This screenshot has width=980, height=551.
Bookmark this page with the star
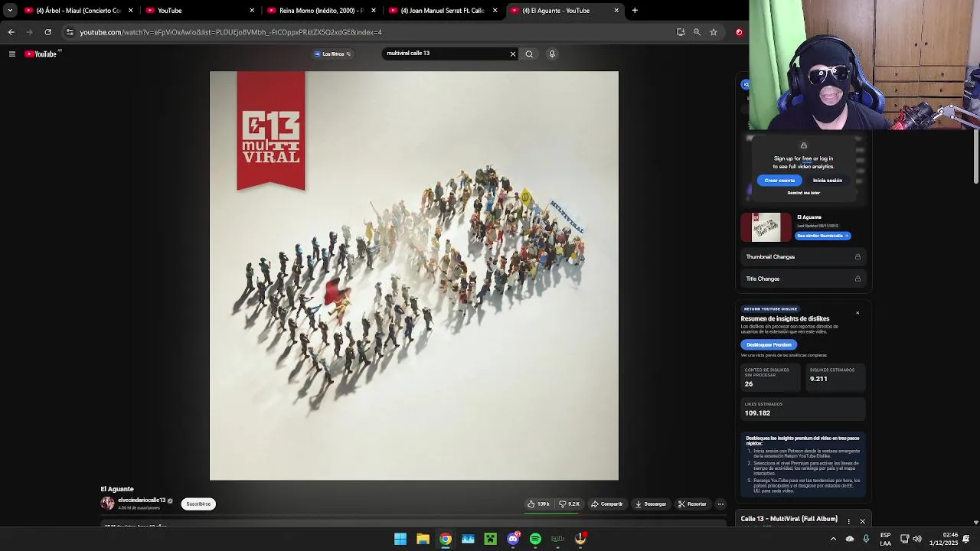(714, 32)
